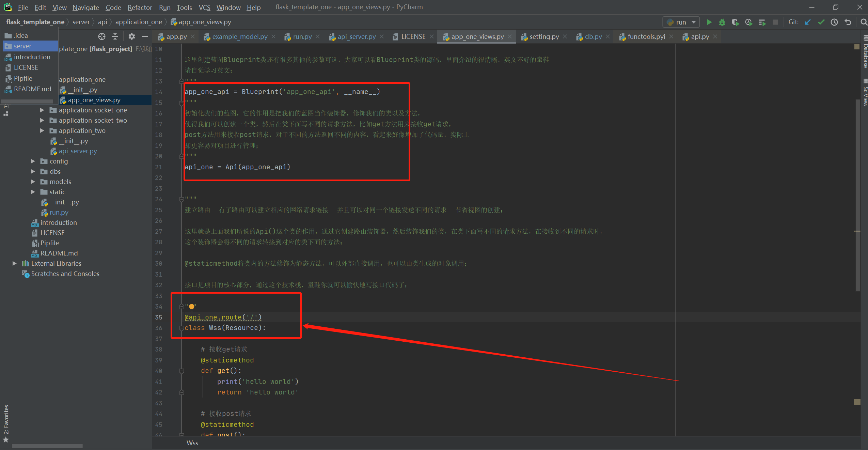Open Search Everywhere with the magnifier icon
The width and height of the screenshot is (868, 450).
tap(864, 22)
